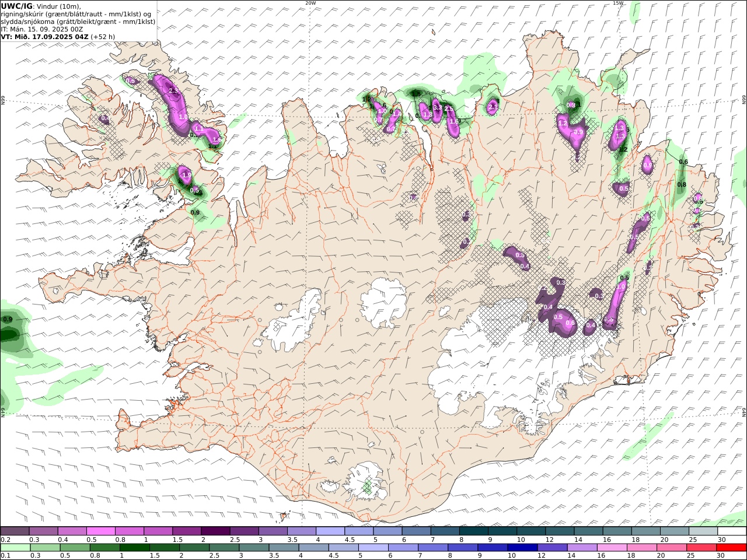Select the 25 swatch in lower legend row
This screenshot has width=747, height=560.
(x=701, y=548)
